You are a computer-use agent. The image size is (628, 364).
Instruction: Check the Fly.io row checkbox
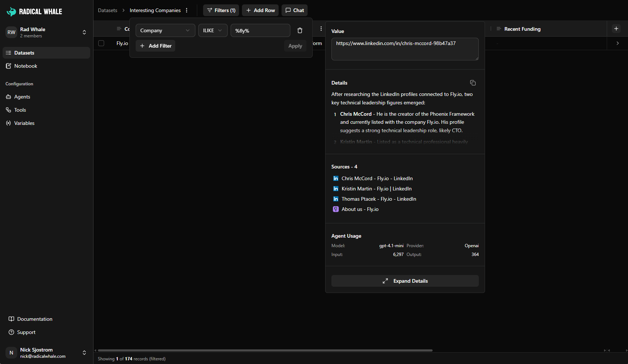[101, 43]
